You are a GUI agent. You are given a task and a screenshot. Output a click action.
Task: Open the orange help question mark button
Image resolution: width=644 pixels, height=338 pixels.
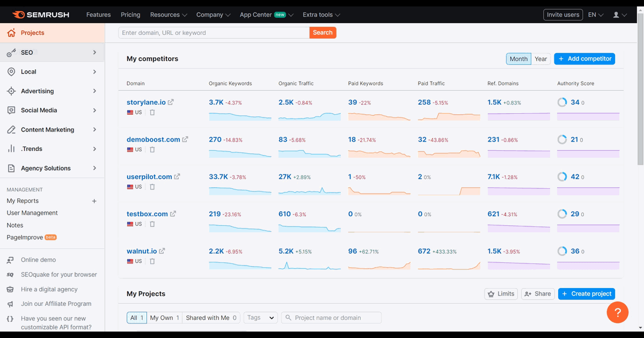(x=618, y=312)
